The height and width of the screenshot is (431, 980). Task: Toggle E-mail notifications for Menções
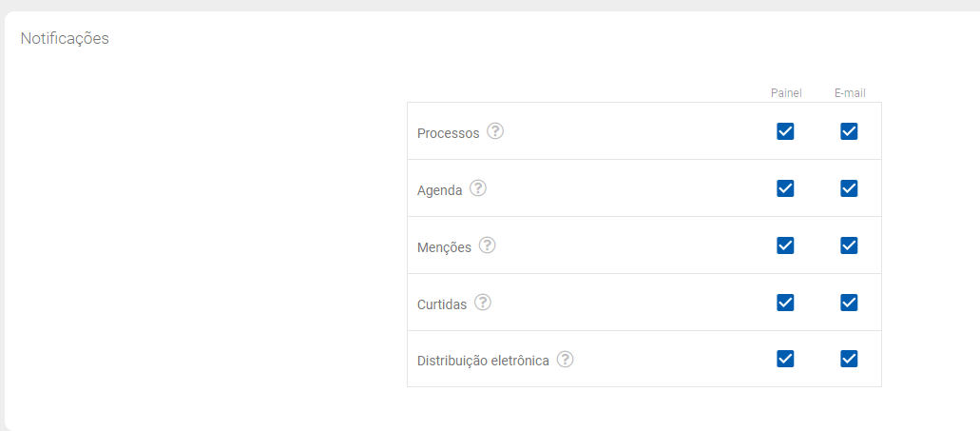tap(849, 245)
